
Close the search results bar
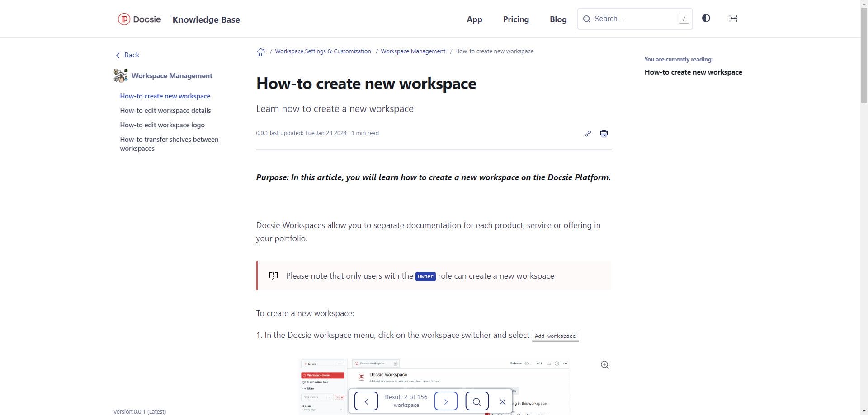502,401
